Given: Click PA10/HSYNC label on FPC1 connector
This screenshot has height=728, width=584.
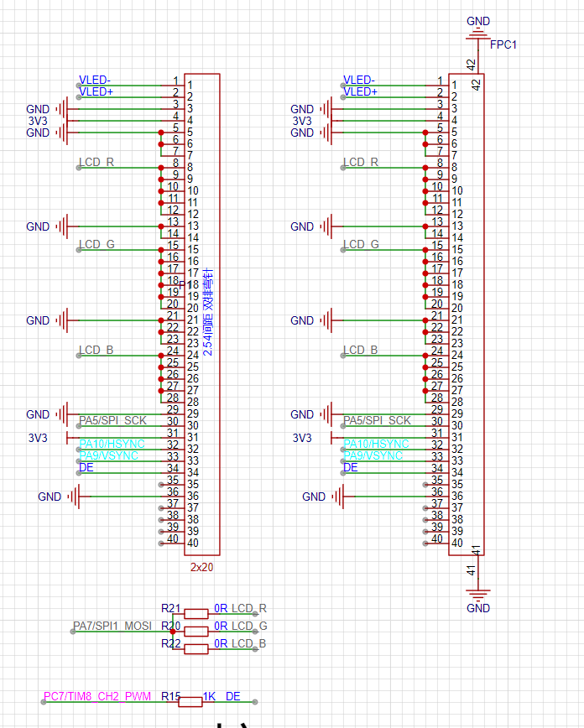Looking at the screenshot, I should 377,444.
